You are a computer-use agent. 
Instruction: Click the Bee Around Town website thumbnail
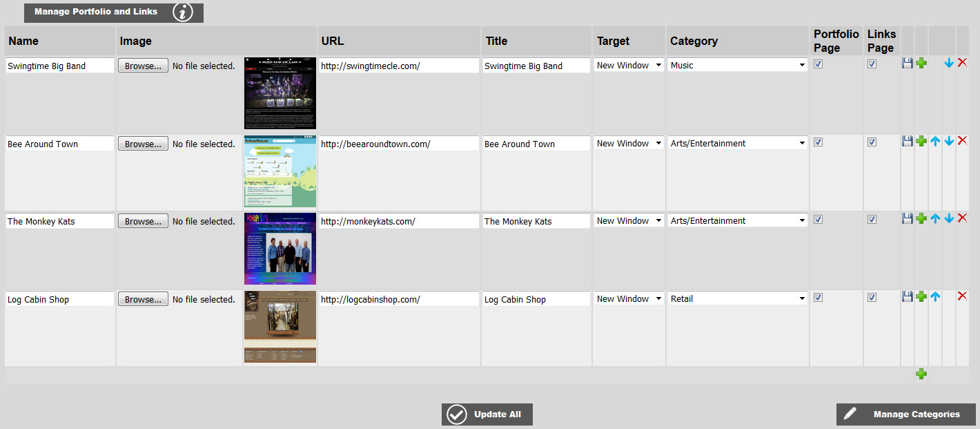tap(280, 171)
